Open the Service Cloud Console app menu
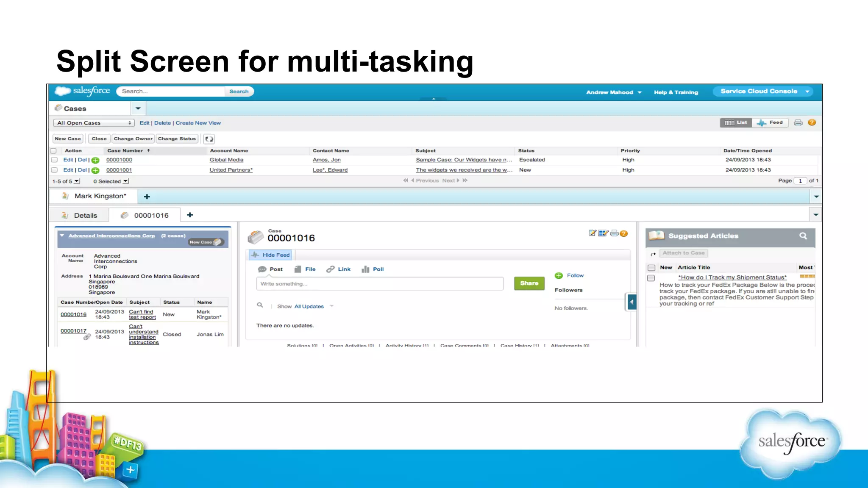The height and width of the screenshot is (488, 868). 763,91
